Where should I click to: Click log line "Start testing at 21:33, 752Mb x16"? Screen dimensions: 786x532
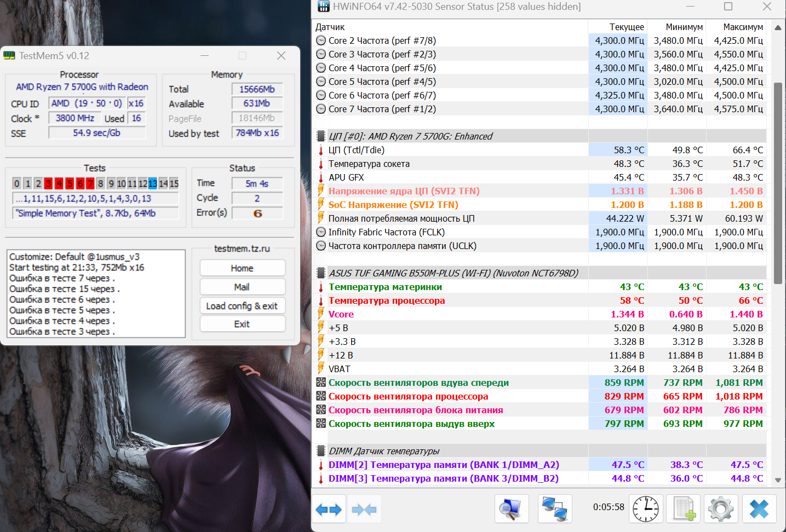click(x=77, y=268)
